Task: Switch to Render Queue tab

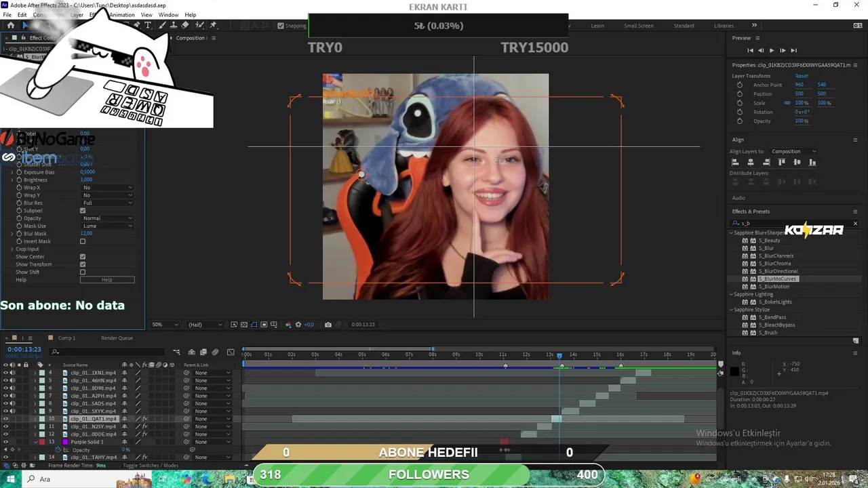Action: pyautogui.click(x=117, y=338)
